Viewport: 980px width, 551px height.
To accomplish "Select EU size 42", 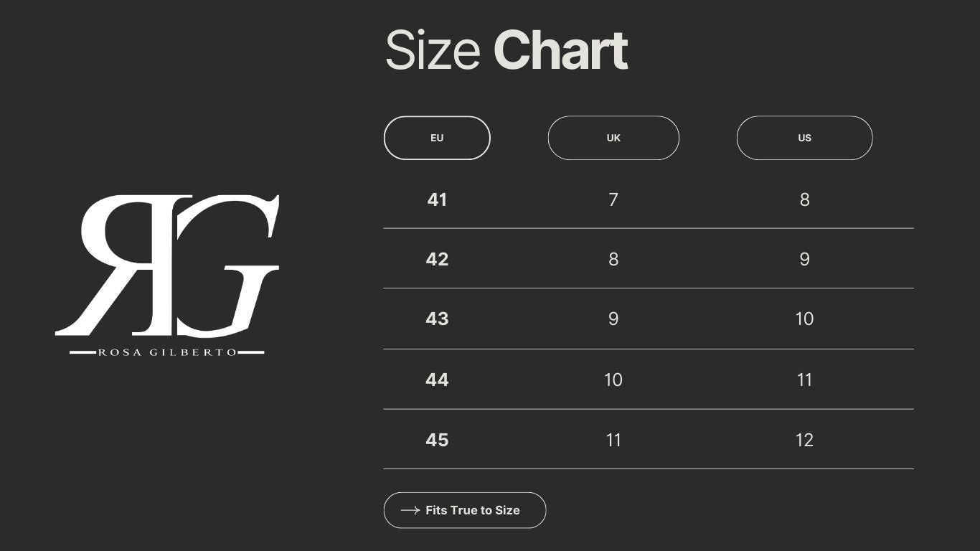I will [437, 259].
